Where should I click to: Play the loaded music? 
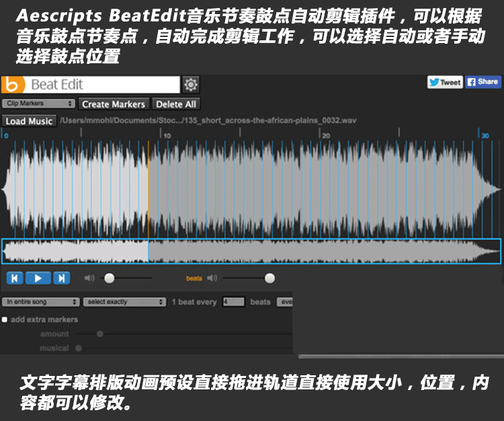38,278
